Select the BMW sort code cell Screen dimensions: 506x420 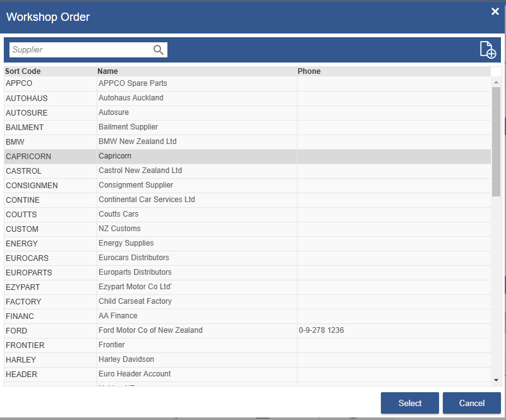tap(51, 141)
